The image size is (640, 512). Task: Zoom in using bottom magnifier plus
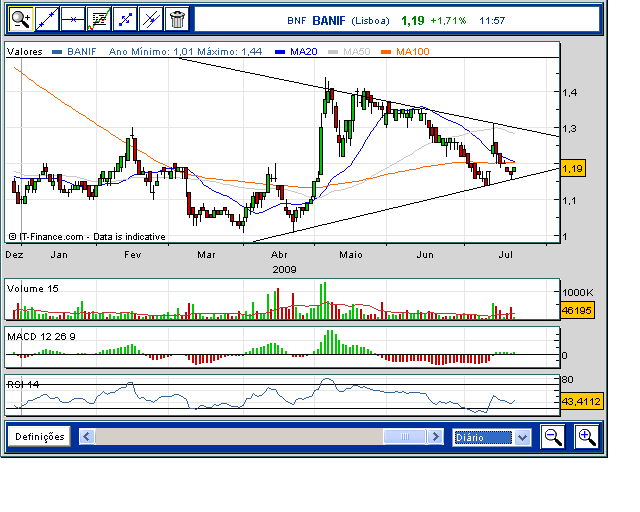coord(585,436)
